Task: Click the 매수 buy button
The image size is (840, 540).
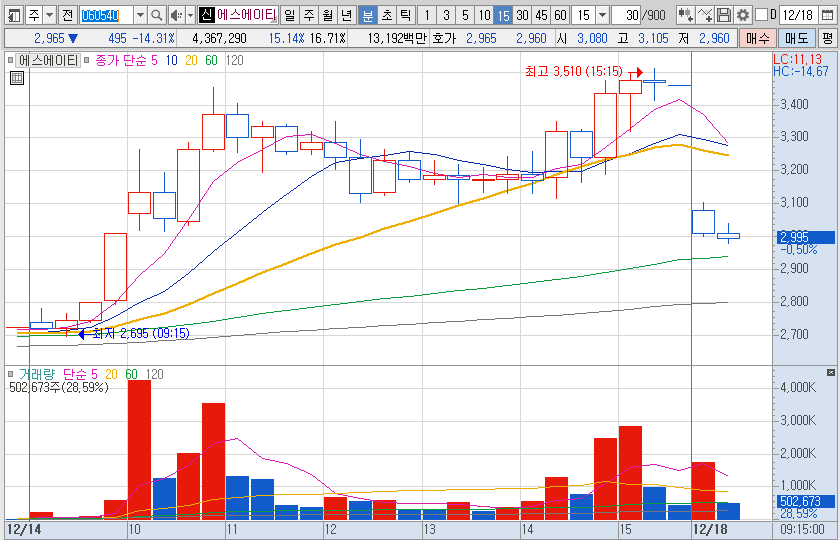Action: [x=757, y=38]
